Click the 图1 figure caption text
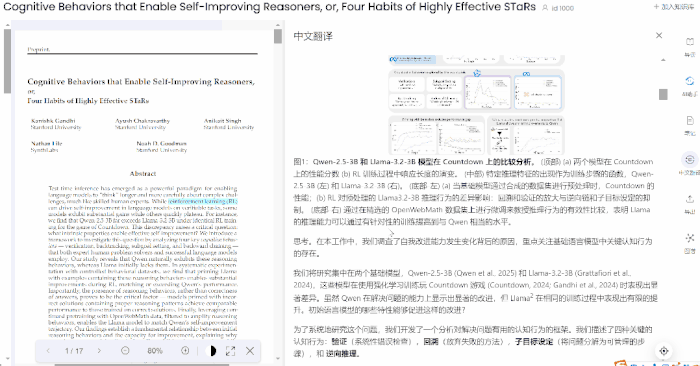 tap(474, 191)
